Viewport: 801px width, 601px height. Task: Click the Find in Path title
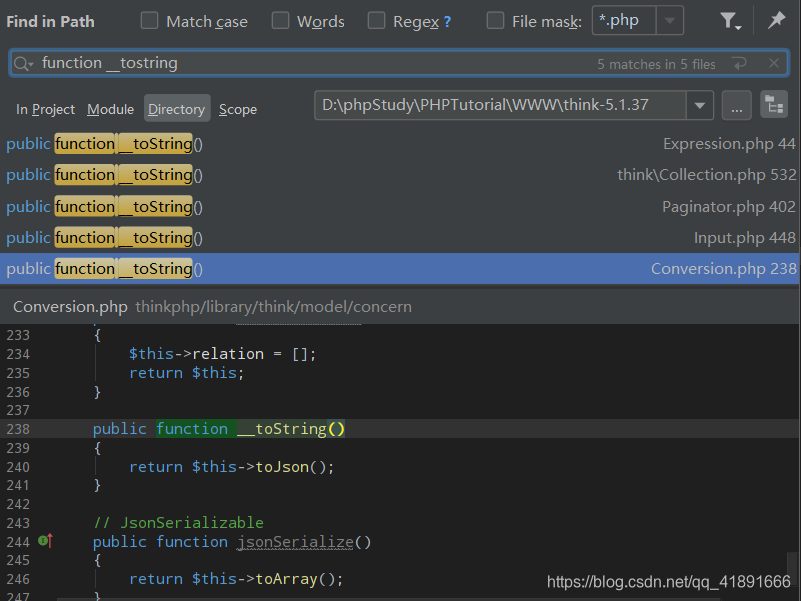pyautogui.click(x=51, y=21)
